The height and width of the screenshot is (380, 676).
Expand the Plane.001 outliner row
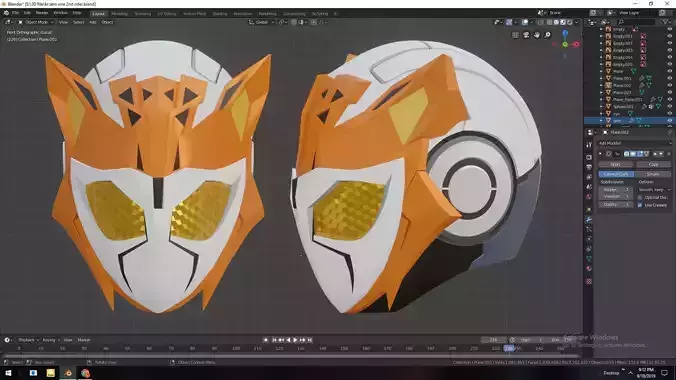601,79
